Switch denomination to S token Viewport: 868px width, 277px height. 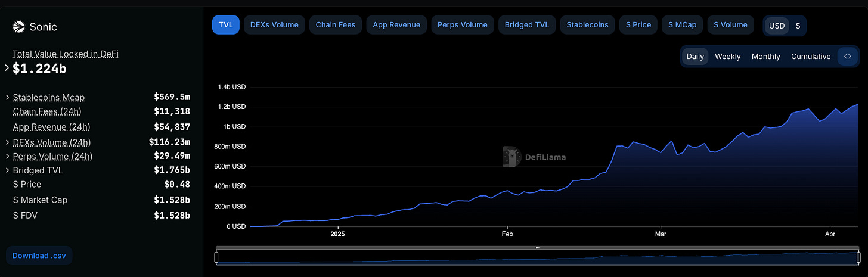tap(798, 26)
